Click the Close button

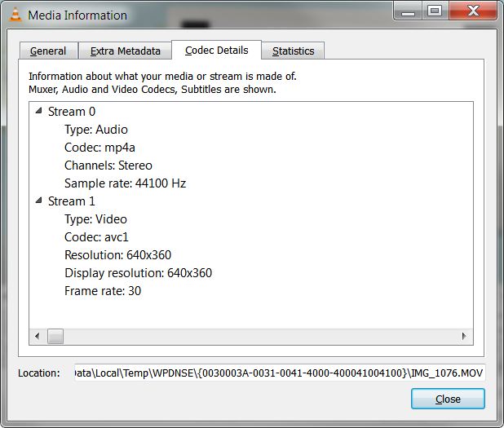tap(448, 399)
